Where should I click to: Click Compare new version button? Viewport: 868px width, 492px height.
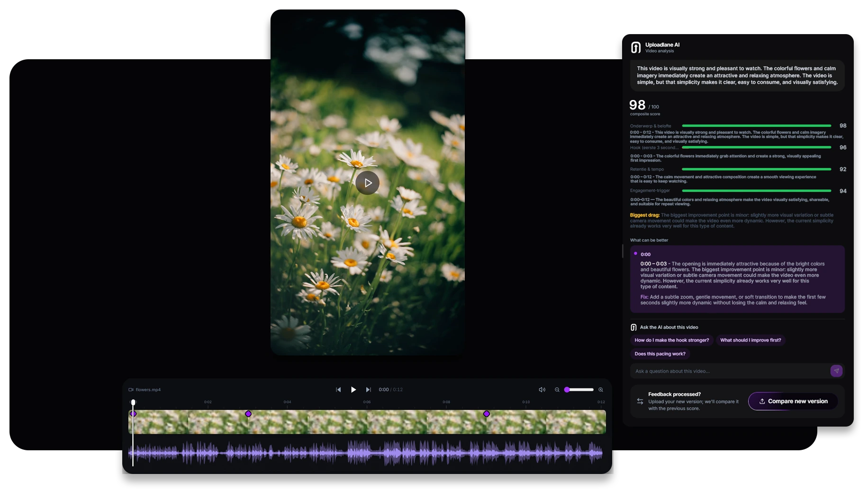pos(793,401)
